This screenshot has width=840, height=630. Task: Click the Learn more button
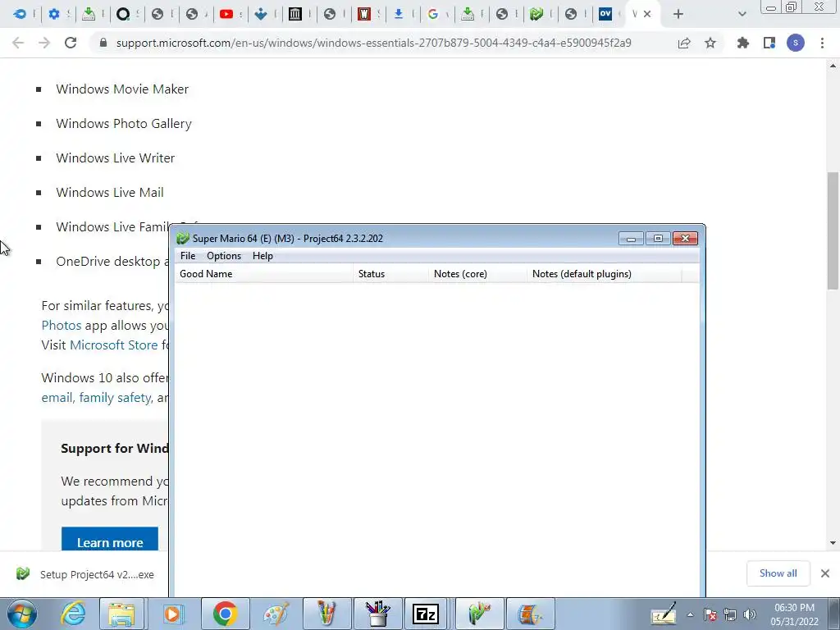tap(110, 540)
